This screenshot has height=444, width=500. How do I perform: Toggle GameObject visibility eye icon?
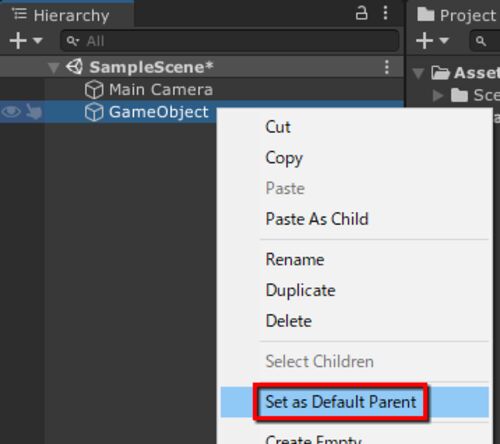11,111
